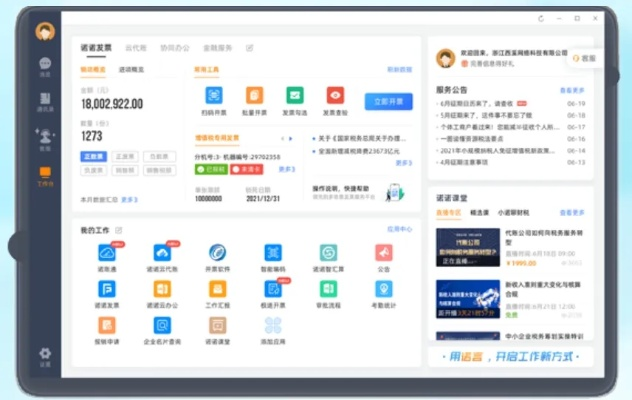Open settings gear in the left sidebar
This screenshot has width=632, height=400.
point(45,352)
